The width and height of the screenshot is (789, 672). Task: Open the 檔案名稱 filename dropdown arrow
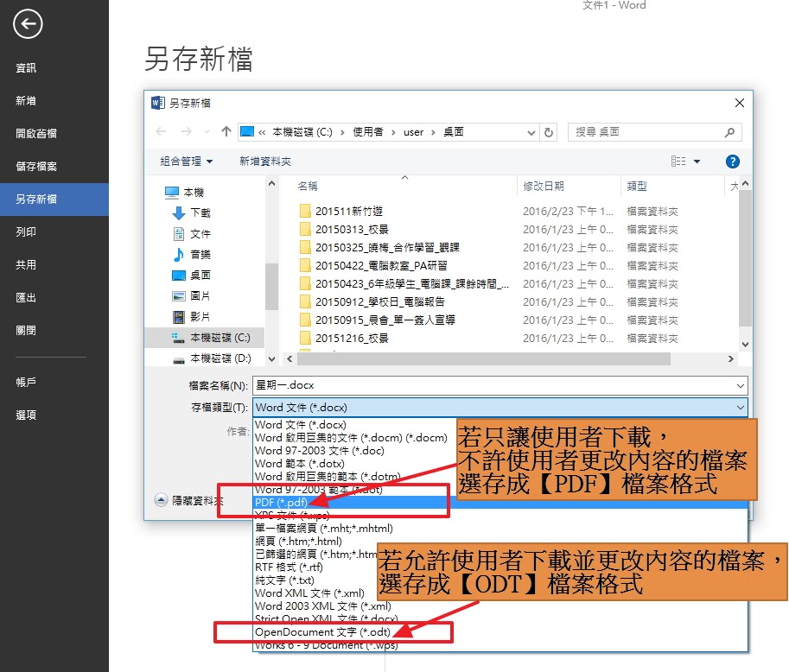[x=741, y=386]
